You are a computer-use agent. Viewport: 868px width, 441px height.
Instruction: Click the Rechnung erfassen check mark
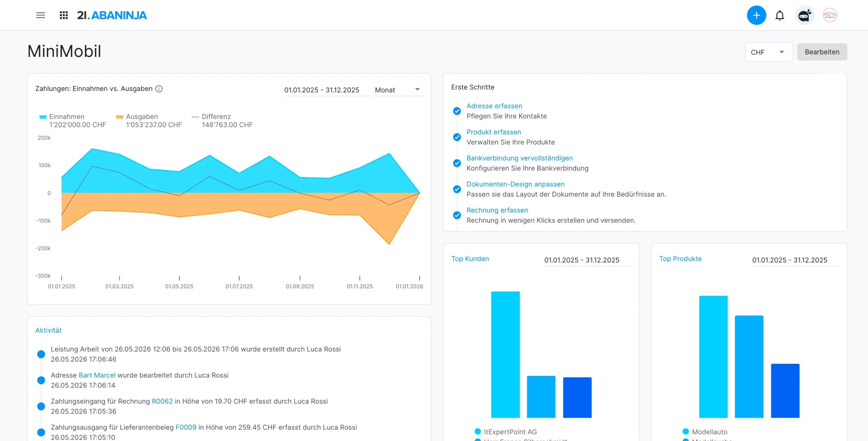tap(457, 215)
